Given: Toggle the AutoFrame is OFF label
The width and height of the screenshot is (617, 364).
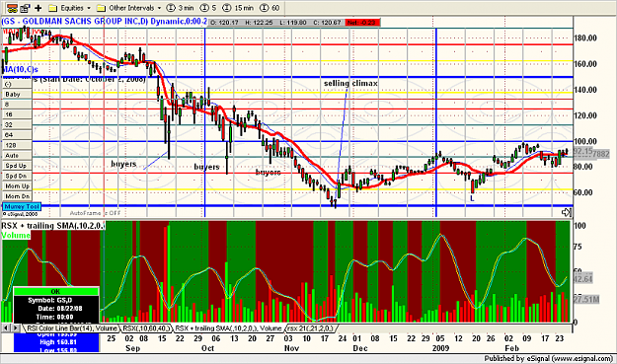Looking at the screenshot, I should [95, 213].
